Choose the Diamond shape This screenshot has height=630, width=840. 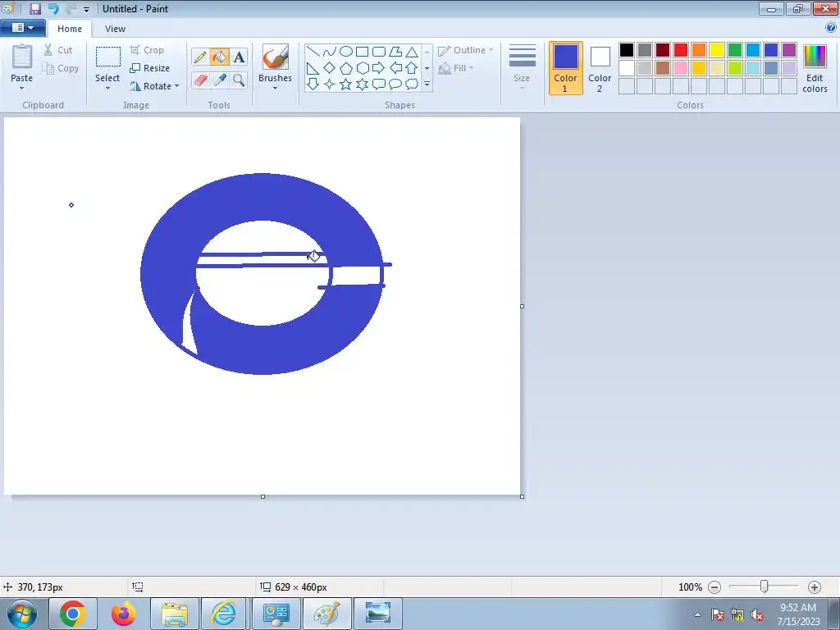pos(330,68)
